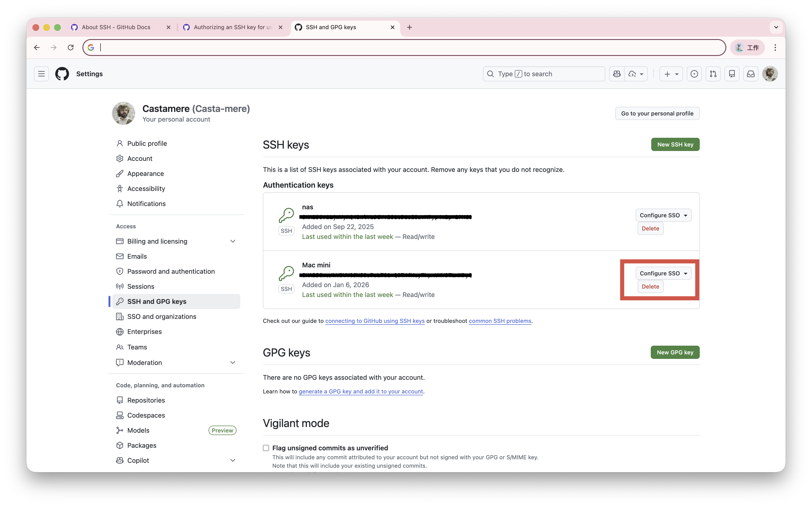Click the GitHub logo icon
The image size is (812, 507).
[x=62, y=74]
